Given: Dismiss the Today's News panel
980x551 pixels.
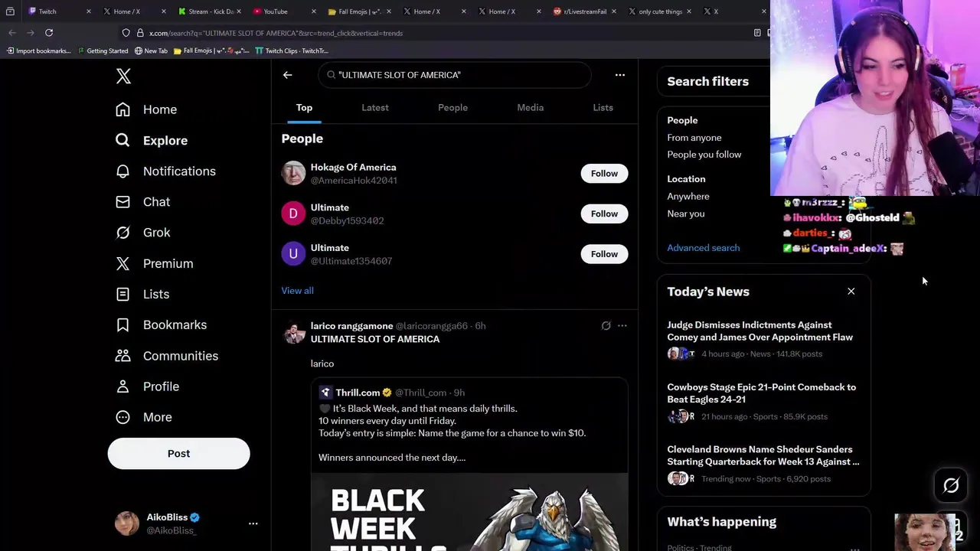Looking at the screenshot, I should [851, 292].
